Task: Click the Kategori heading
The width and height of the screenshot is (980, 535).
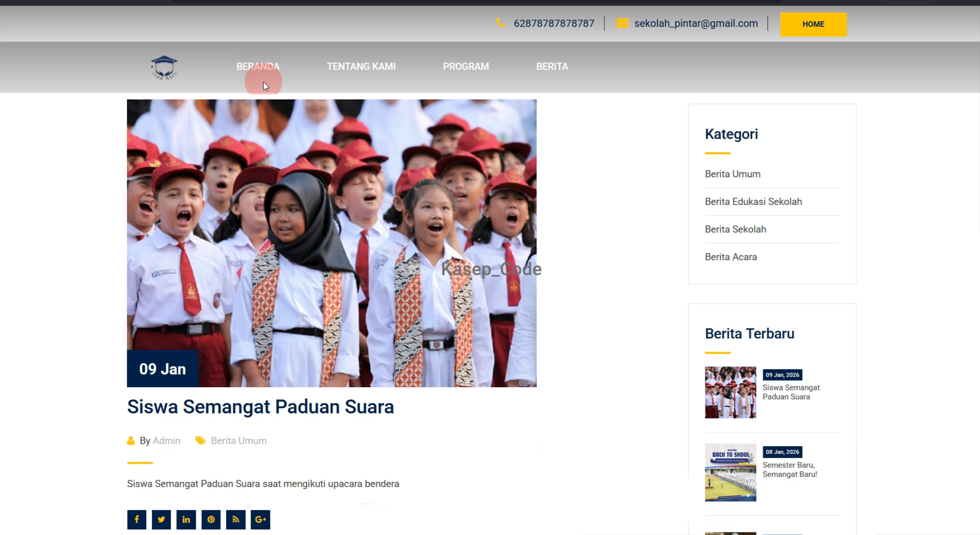Action: tap(731, 134)
